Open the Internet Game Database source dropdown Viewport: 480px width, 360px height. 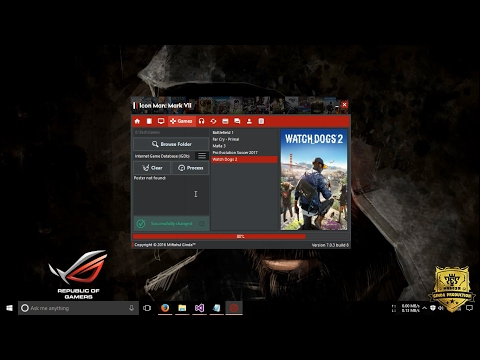(164, 156)
